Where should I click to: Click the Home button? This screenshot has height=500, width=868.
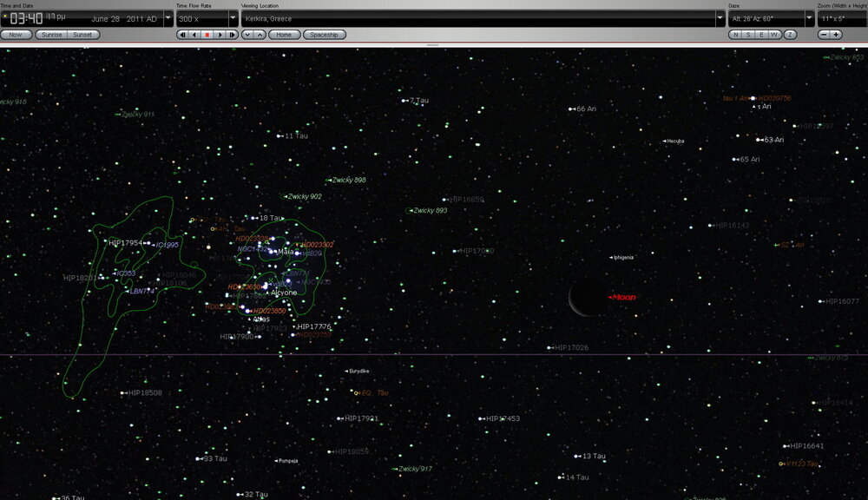point(284,36)
